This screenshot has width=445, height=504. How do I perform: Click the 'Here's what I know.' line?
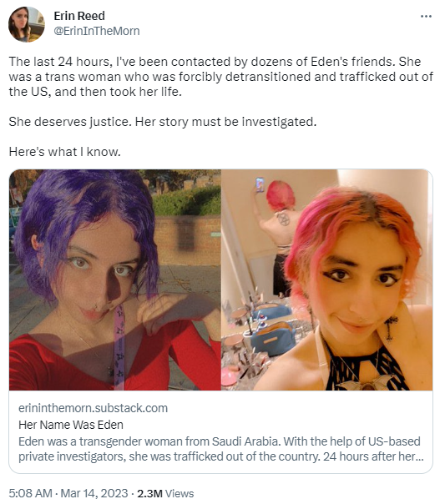[x=64, y=152]
